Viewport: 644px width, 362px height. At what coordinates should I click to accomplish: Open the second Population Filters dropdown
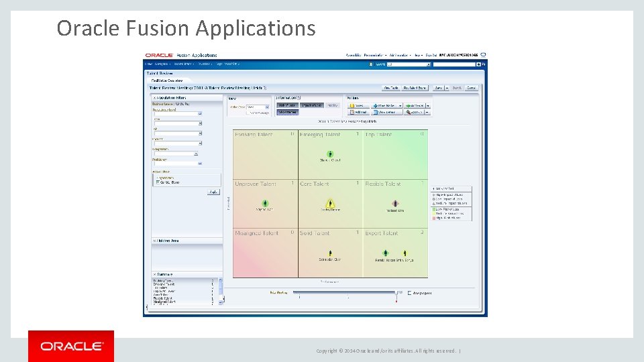point(200,123)
